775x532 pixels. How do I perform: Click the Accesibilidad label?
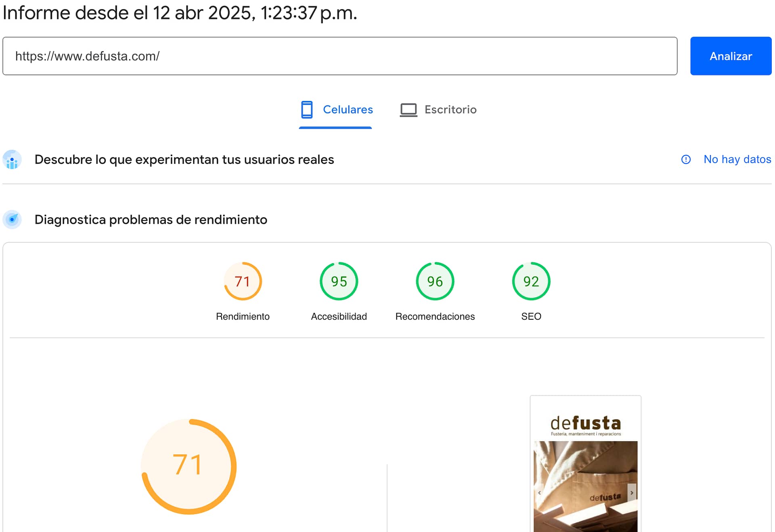[x=339, y=316]
